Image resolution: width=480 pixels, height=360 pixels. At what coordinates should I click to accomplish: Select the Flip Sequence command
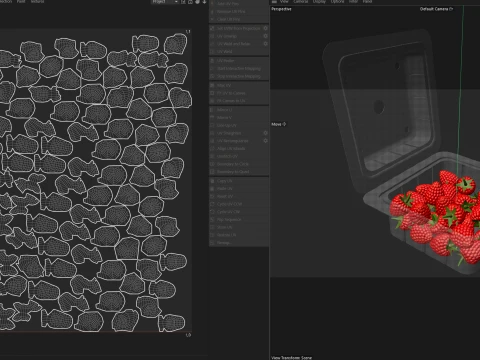[x=239, y=220]
